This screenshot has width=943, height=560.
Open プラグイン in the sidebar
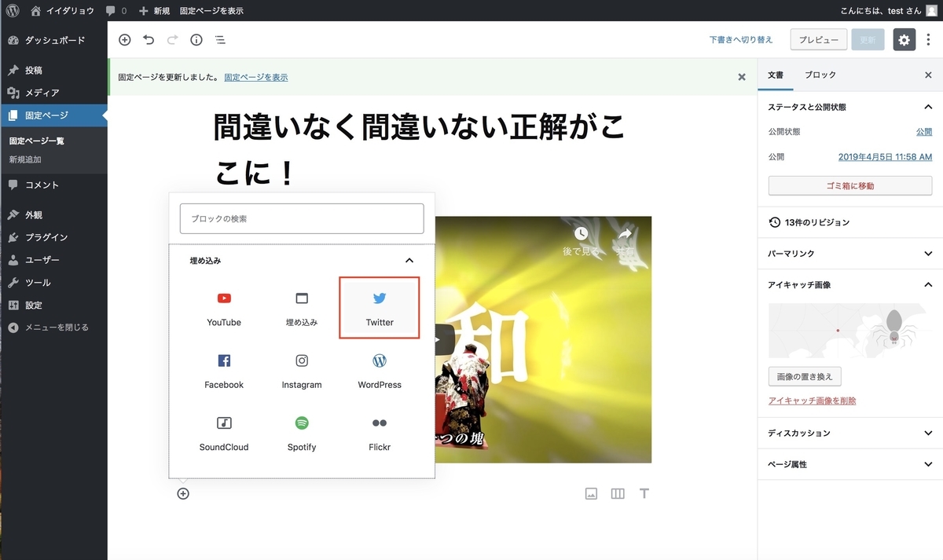point(53,237)
